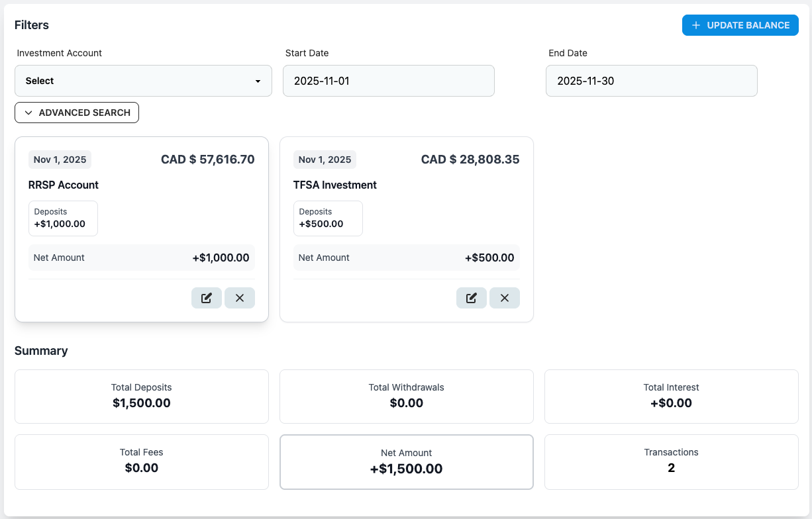Delete the RRSP Account entry

(240, 298)
